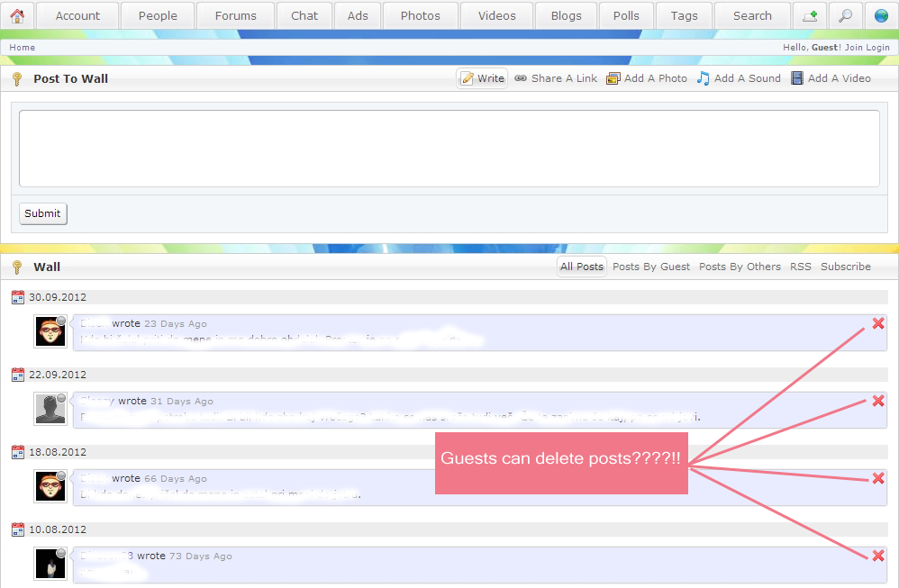This screenshot has width=899, height=588.
Task: Click in the wall post text area
Action: coord(449,149)
